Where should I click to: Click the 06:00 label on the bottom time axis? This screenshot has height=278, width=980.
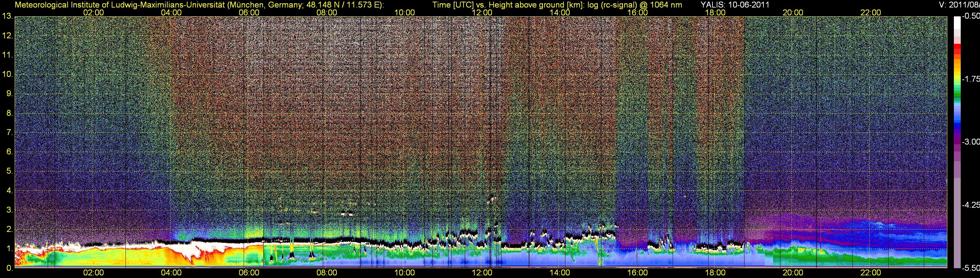click(249, 273)
